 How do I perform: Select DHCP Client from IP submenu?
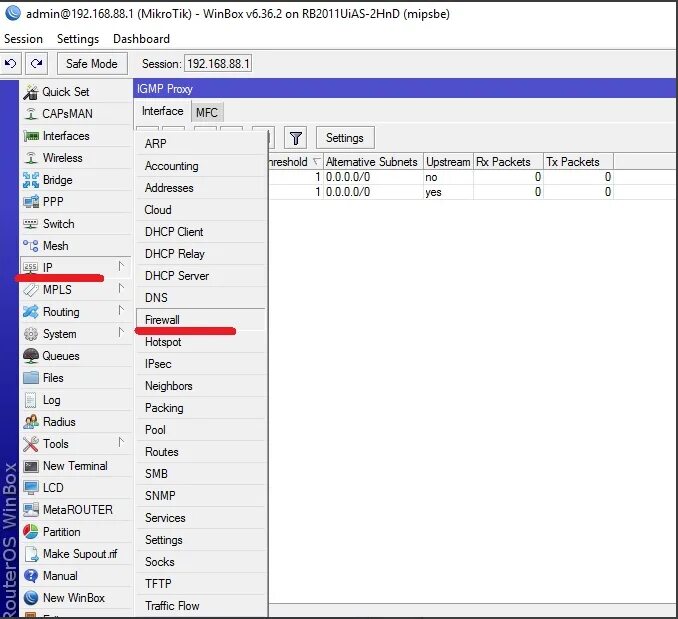(x=201, y=232)
